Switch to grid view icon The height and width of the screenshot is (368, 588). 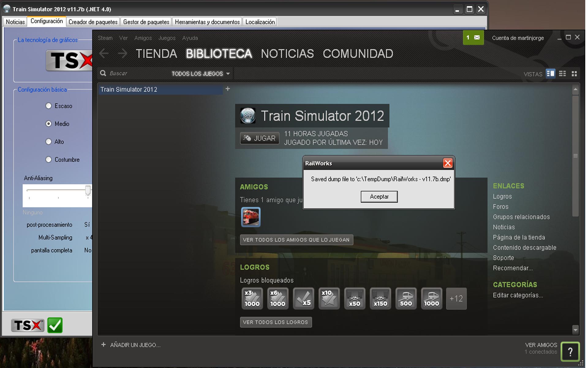(x=574, y=74)
